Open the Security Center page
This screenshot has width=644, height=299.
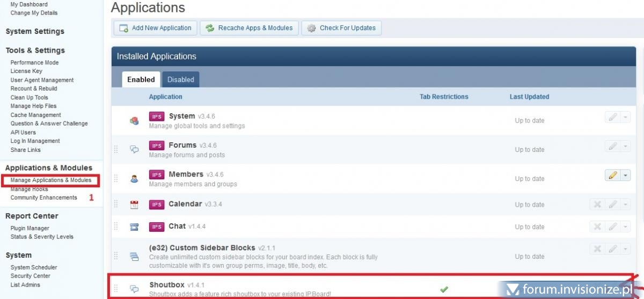point(31,276)
